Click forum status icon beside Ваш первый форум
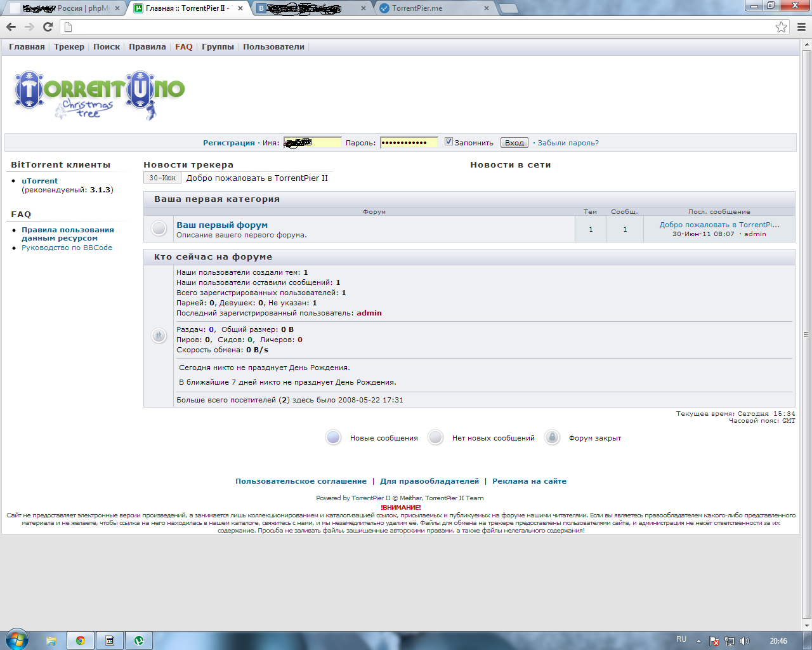Image resolution: width=812 pixels, height=650 pixels. click(x=159, y=229)
